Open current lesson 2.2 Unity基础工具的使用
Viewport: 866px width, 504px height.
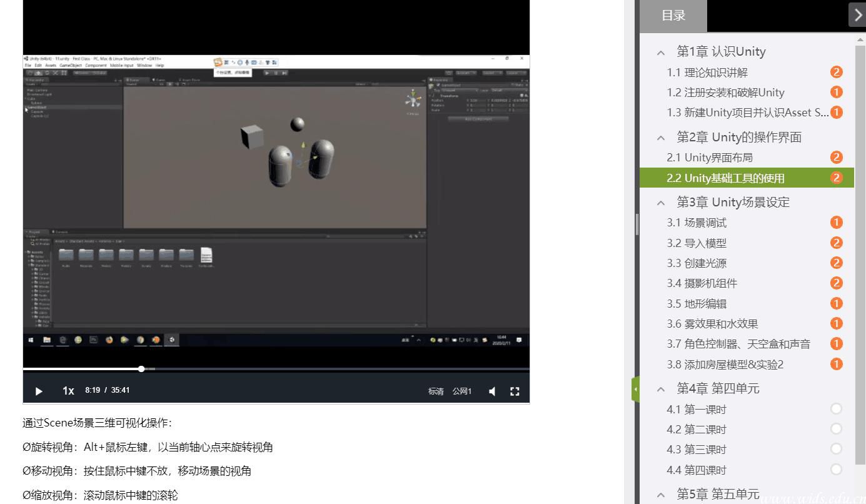coord(725,178)
